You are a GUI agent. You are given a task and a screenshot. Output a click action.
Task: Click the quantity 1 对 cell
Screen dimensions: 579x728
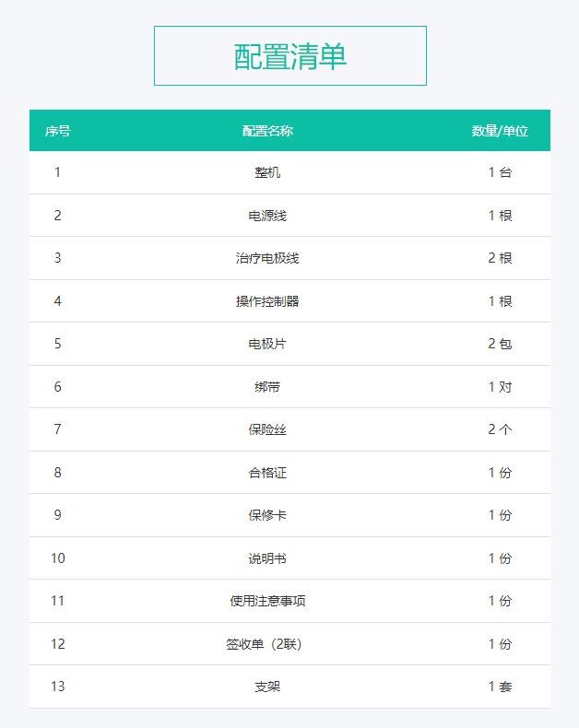pos(500,387)
